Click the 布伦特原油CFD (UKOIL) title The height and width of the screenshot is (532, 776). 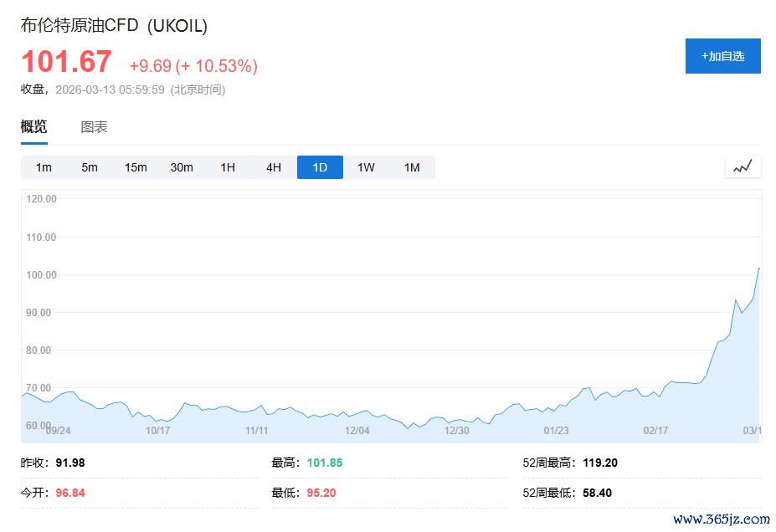[114, 25]
